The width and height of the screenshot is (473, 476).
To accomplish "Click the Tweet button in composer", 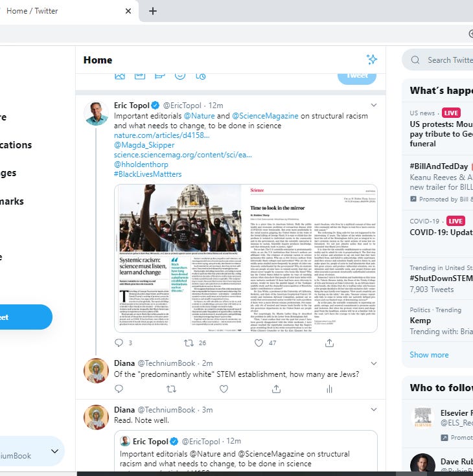I will [357, 78].
